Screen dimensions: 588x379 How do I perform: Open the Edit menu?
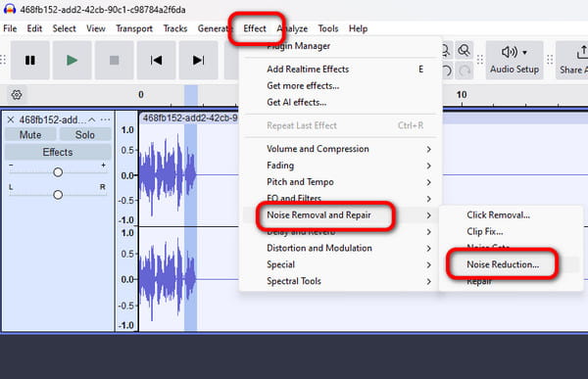pos(34,28)
